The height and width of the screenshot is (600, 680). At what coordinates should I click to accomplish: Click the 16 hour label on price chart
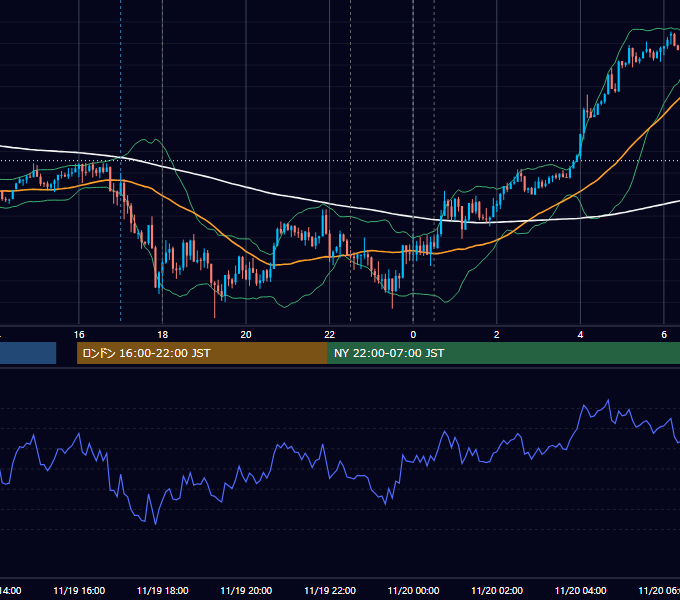point(79,335)
